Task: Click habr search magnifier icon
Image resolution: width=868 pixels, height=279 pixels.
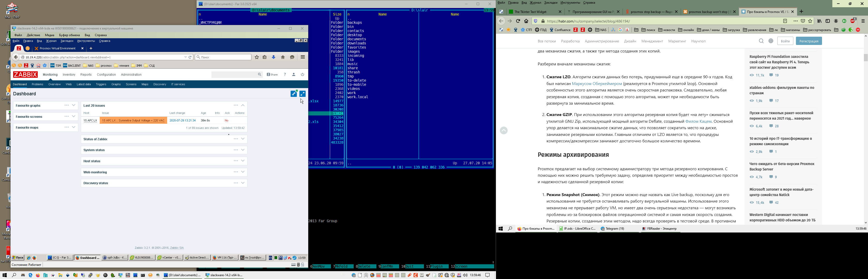Action: pos(761,41)
